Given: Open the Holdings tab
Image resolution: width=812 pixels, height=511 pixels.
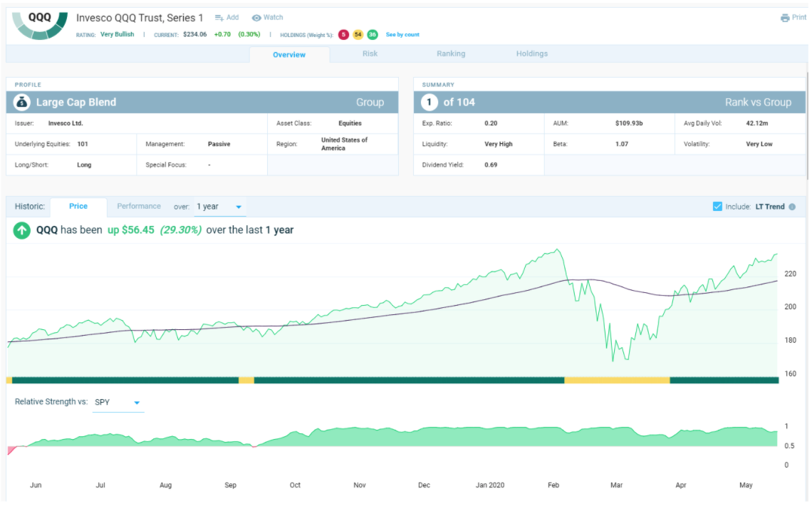Looking at the screenshot, I should tap(531, 53).
